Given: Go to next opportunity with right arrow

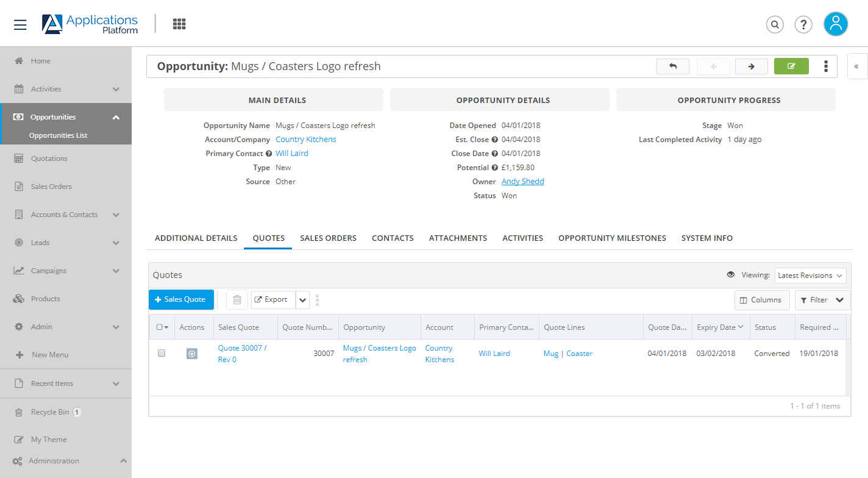Looking at the screenshot, I should [x=751, y=66].
